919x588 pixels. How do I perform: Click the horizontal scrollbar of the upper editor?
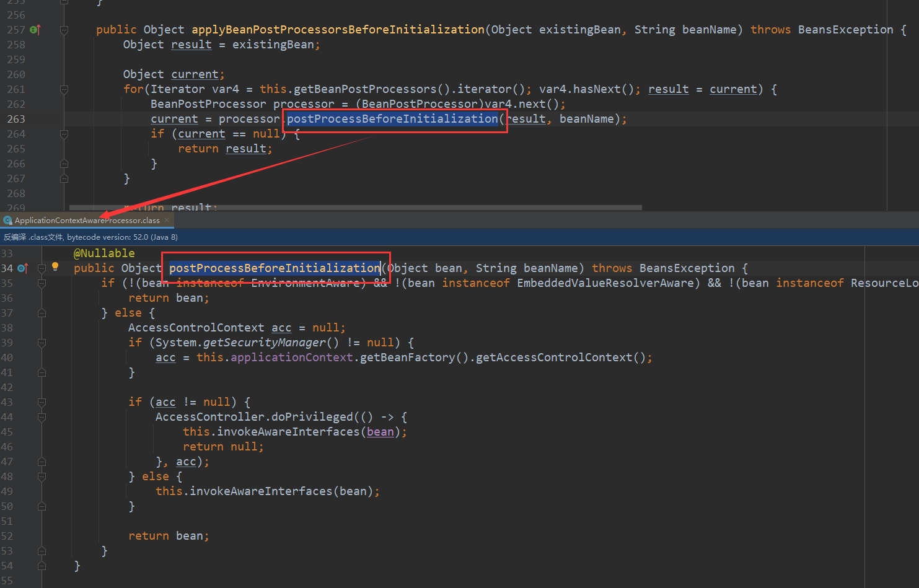(356, 208)
